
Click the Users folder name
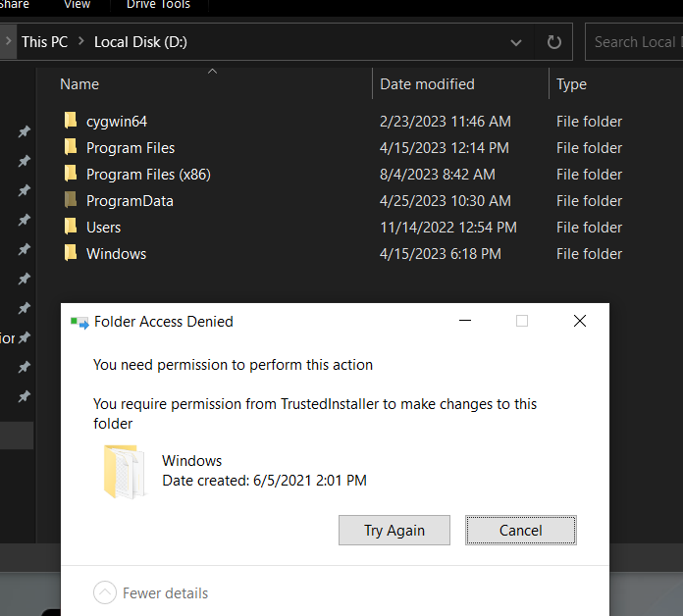click(104, 228)
